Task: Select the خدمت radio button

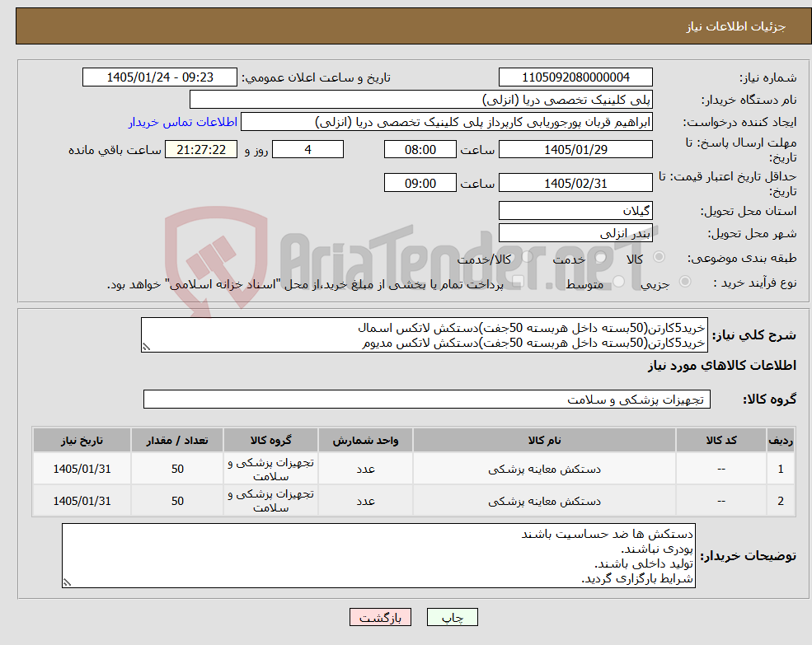Action: pyautogui.click(x=601, y=257)
